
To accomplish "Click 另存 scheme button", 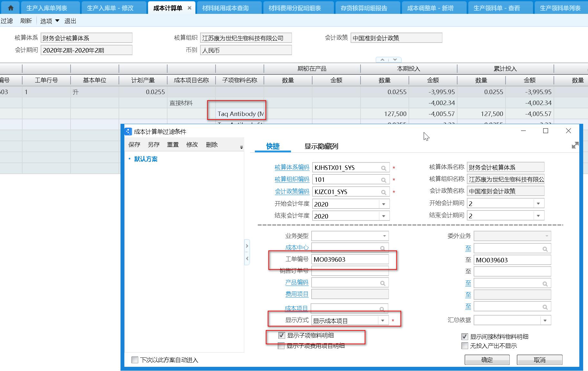I will [x=154, y=145].
